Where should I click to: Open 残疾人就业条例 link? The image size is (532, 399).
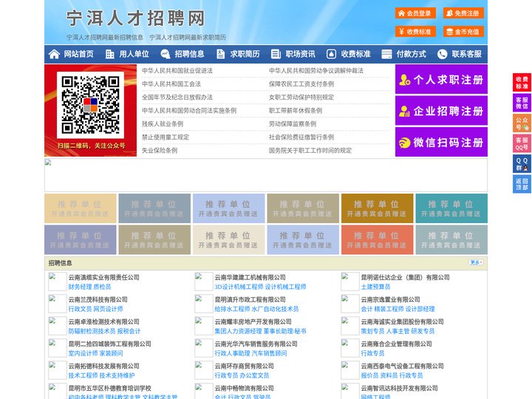163,124
